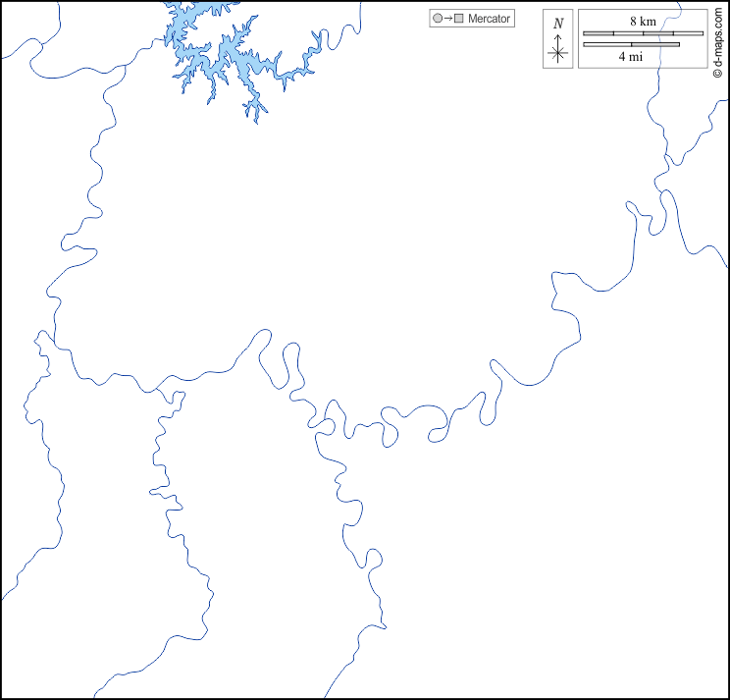Click the kilometer scale bar
This screenshot has height=700, width=730.
(643, 33)
